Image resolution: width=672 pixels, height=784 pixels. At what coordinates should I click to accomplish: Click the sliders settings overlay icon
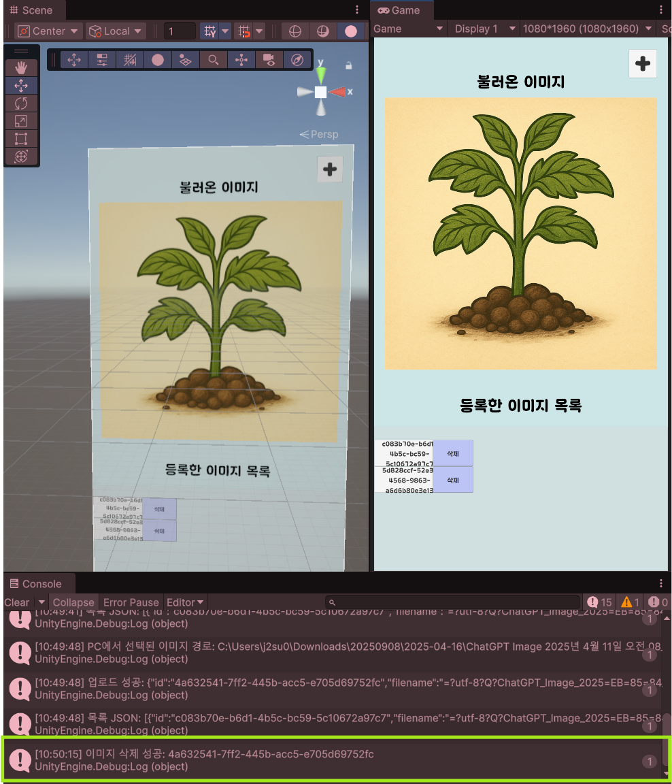[102, 60]
